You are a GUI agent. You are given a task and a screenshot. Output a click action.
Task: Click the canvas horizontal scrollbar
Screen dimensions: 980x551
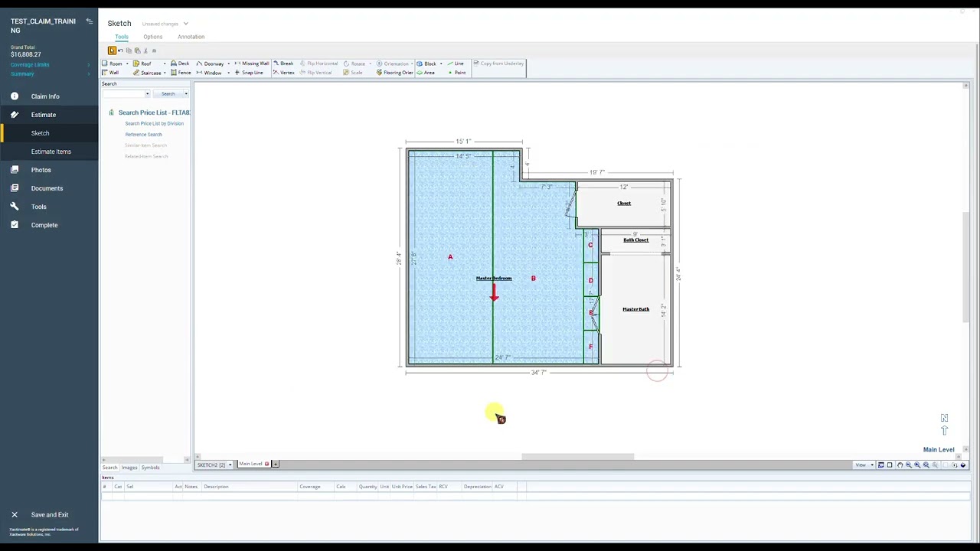(578, 457)
